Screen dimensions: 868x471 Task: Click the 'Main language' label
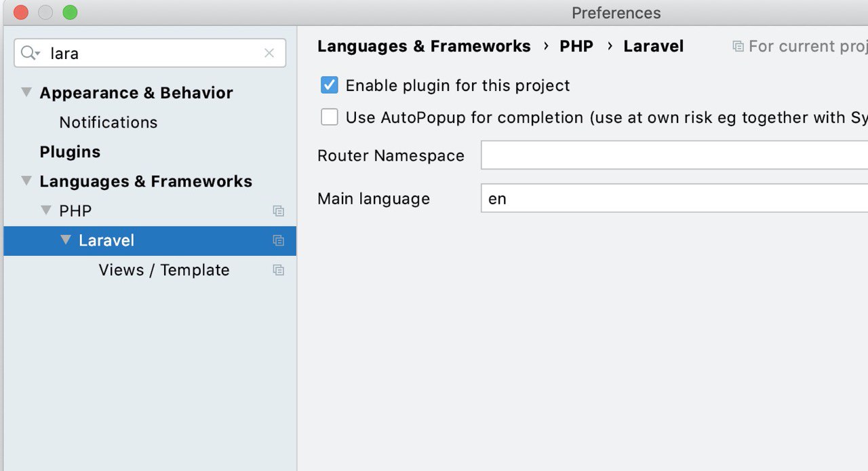(374, 199)
